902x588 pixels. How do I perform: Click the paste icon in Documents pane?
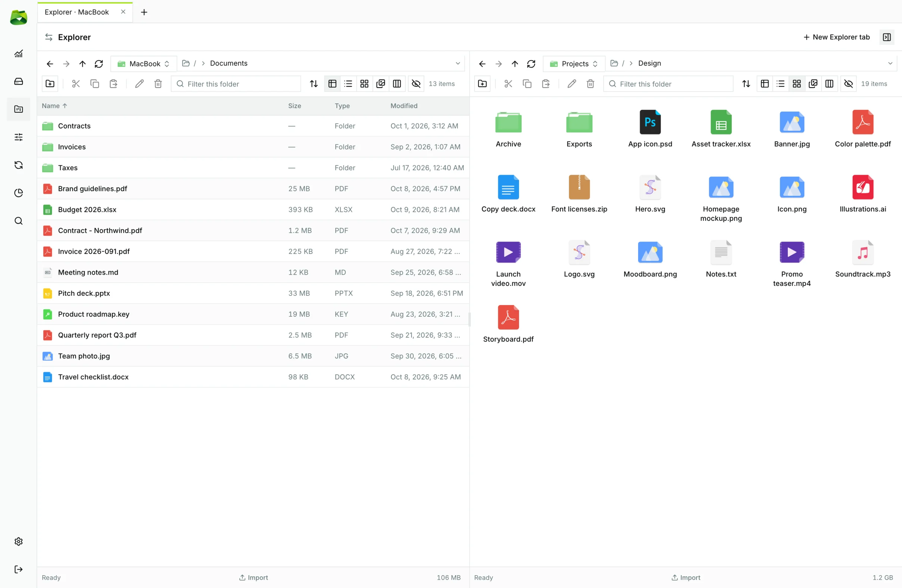point(114,84)
